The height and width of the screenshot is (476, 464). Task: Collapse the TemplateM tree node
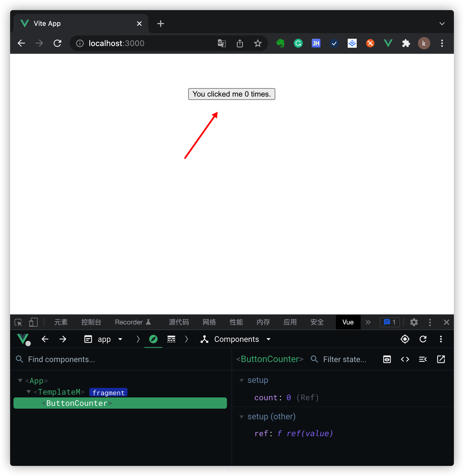29,392
